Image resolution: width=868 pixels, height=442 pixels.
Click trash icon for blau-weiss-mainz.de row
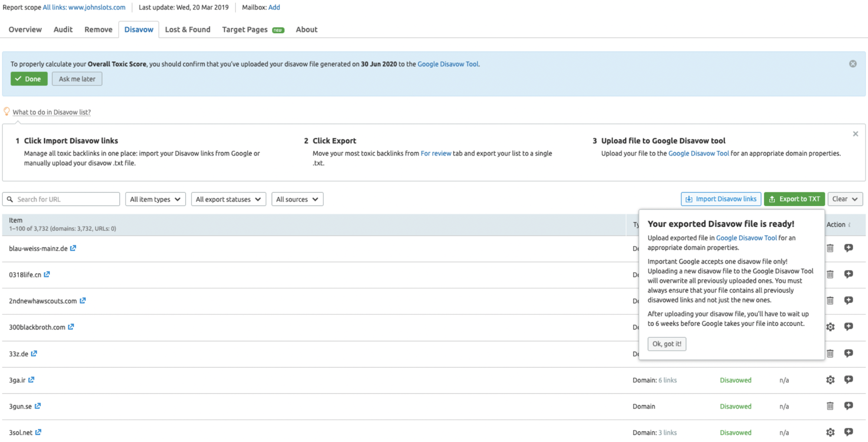830,248
